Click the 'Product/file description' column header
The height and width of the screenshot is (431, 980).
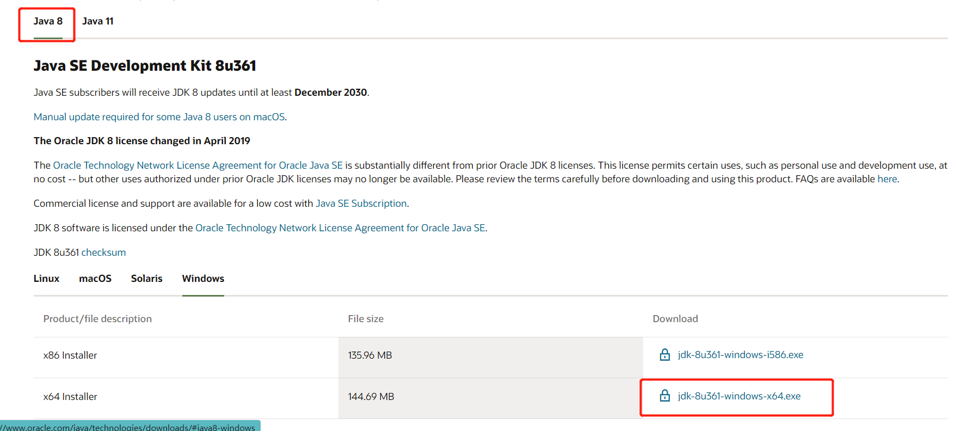pyautogui.click(x=97, y=319)
